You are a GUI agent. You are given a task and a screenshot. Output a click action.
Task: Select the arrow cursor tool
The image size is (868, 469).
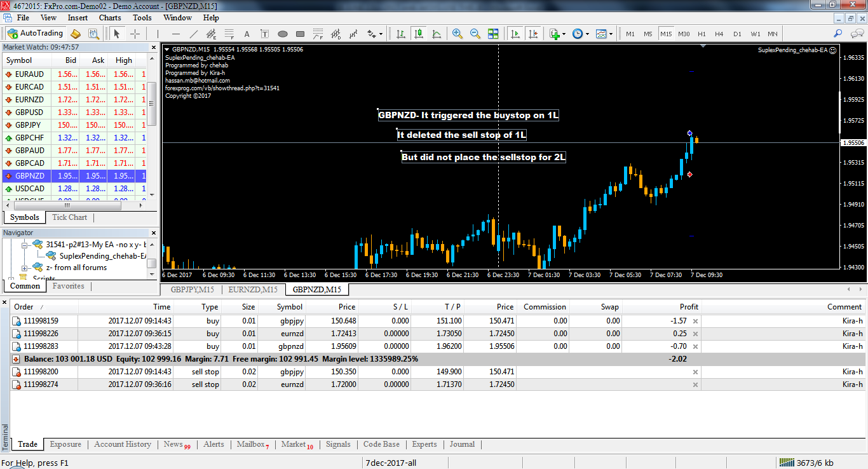117,34
